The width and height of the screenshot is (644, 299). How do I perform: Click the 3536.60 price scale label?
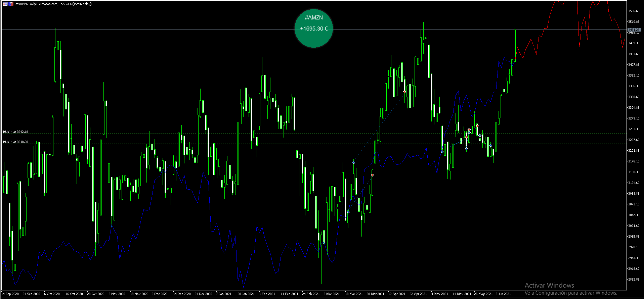point(634,11)
